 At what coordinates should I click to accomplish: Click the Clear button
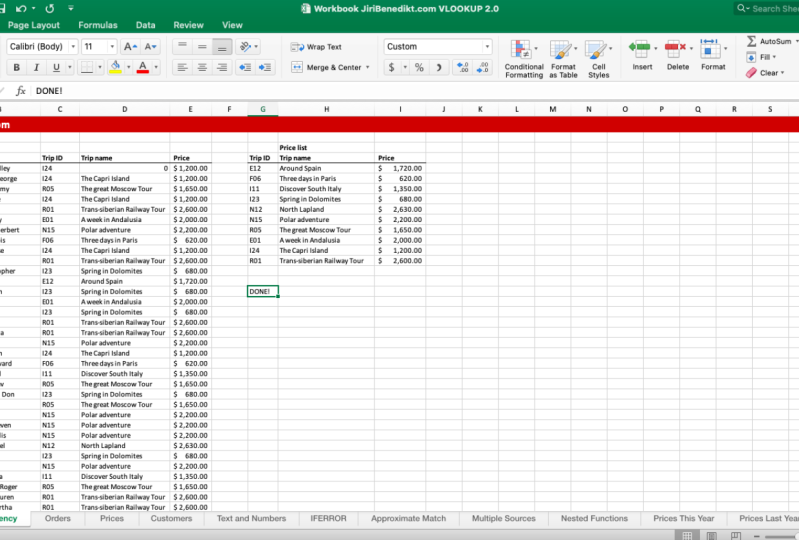pyautogui.click(x=765, y=73)
